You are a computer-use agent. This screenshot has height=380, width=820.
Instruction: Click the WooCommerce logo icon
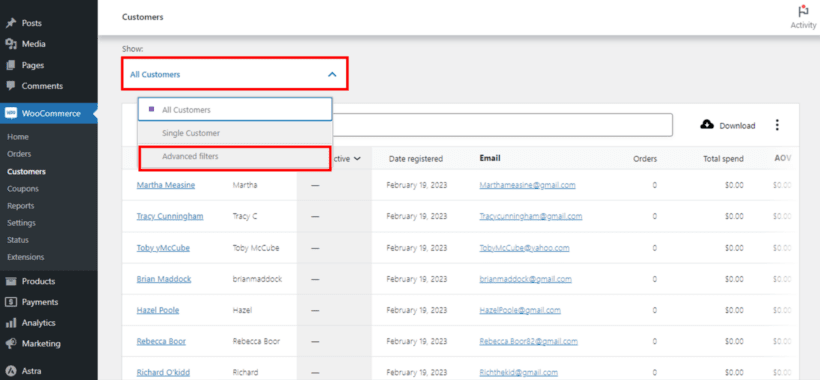tap(11, 113)
